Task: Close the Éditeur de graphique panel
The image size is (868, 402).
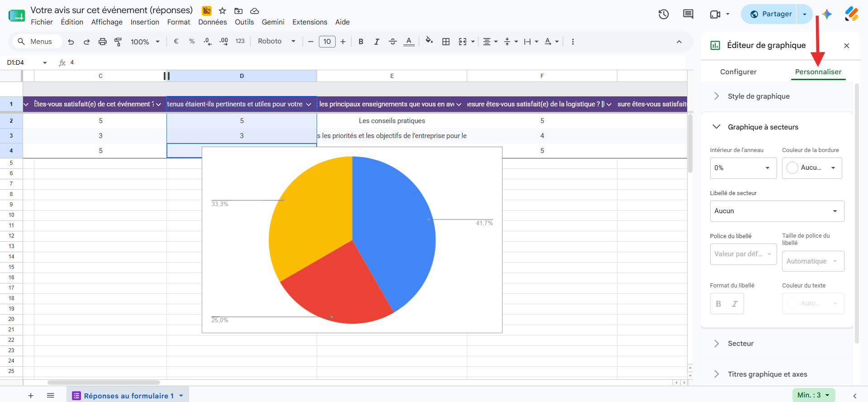Action: (x=847, y=46)
